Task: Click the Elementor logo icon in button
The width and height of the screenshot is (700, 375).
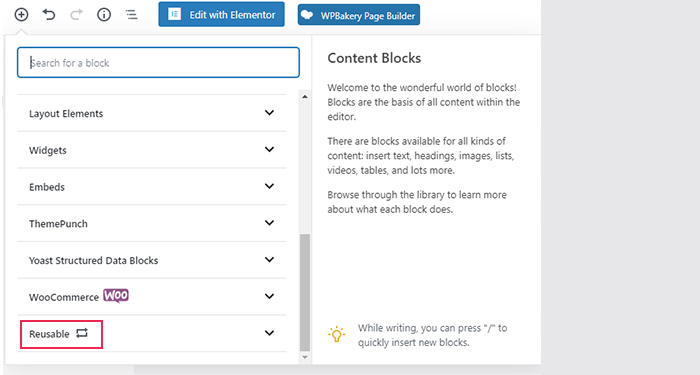Action: (x=174, y=14)
